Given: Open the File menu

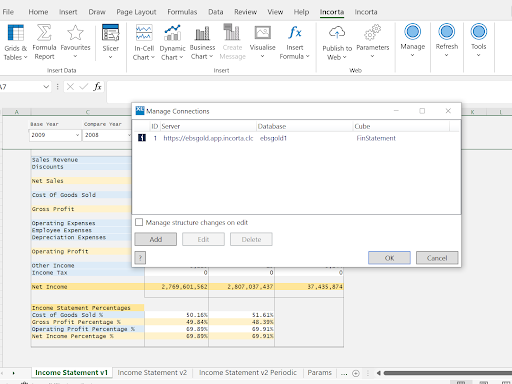Looking at the screenshot, I should [x=8, y=12].
